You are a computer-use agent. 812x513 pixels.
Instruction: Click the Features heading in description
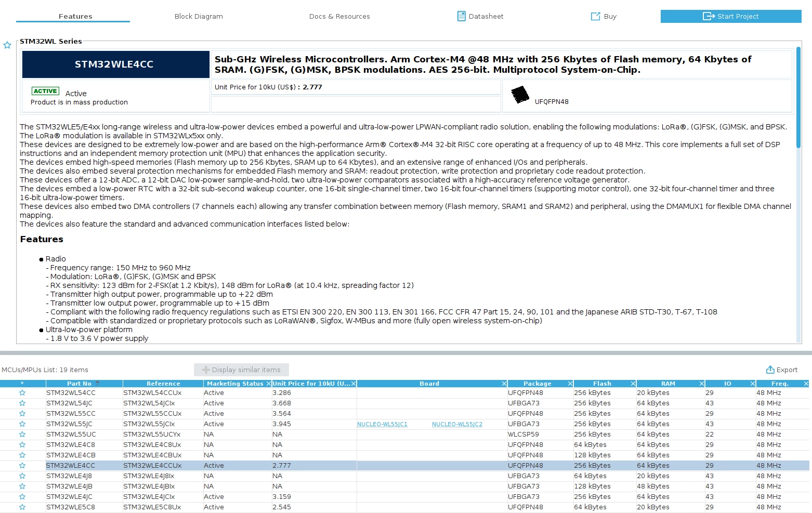pos(42,239)
